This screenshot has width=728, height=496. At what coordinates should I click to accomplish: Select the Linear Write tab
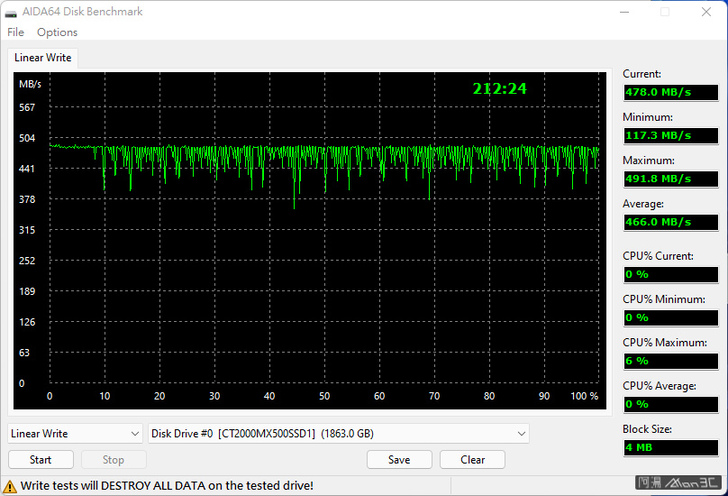43,58
